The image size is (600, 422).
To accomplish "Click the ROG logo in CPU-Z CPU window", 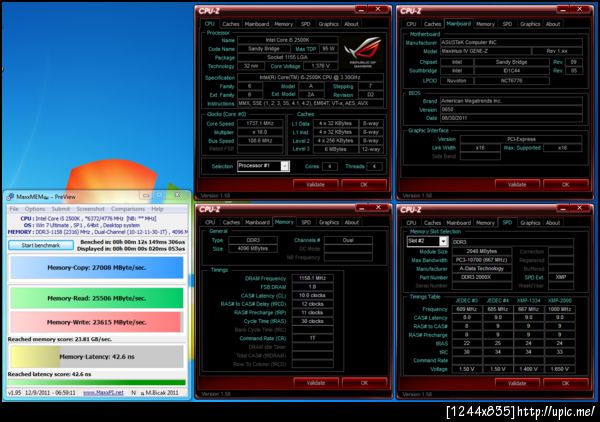I will coord(362,52).
